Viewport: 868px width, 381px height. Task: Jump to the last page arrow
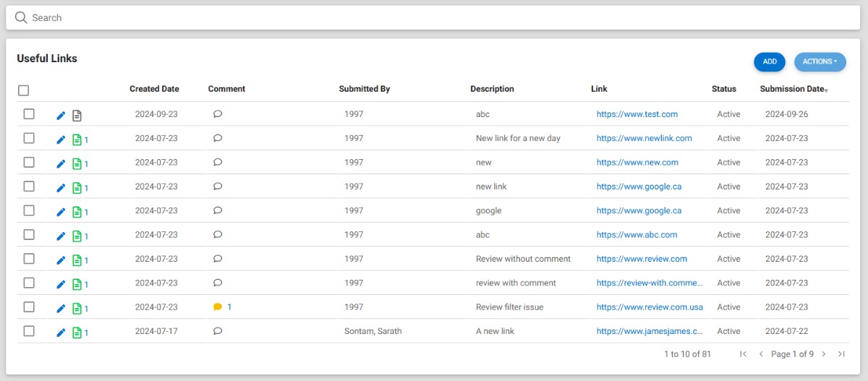(x=841, y=354)
